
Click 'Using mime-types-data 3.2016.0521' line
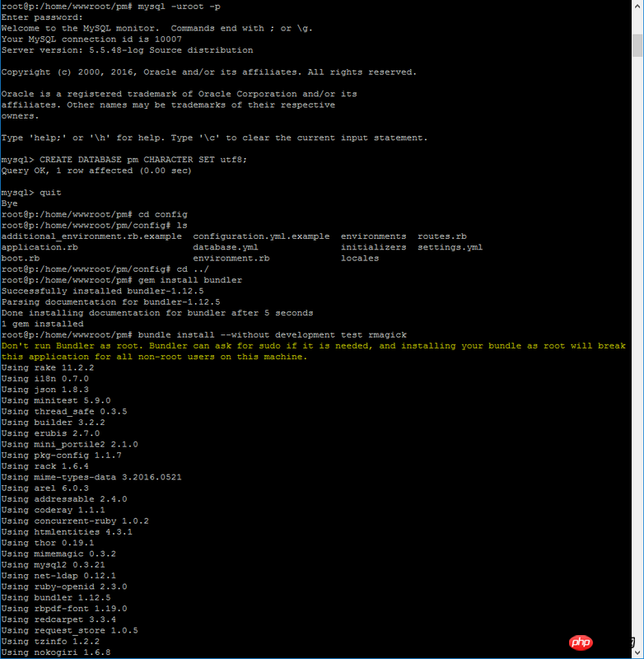91,477
